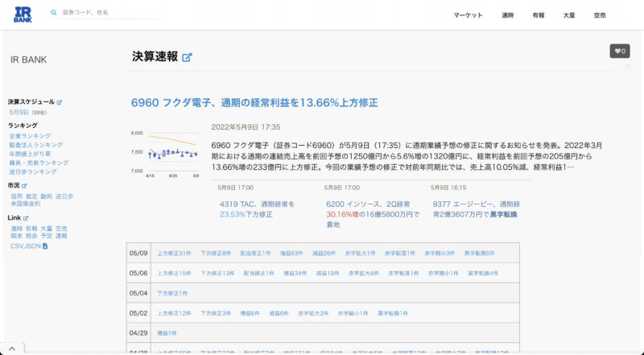
Task: Open the 9377 エージーピー 黒字転換 article
Action: (x=477, y=209)
